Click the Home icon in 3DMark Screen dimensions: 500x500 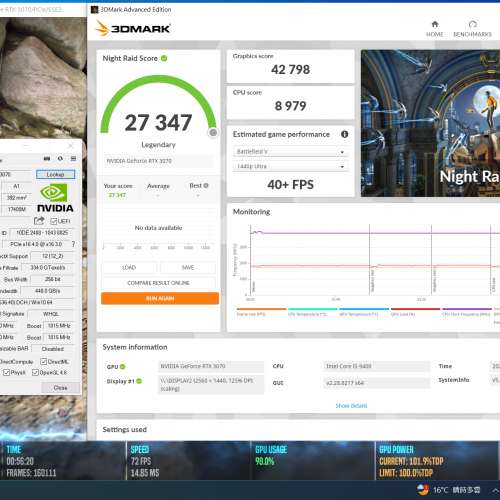(435, 24)
